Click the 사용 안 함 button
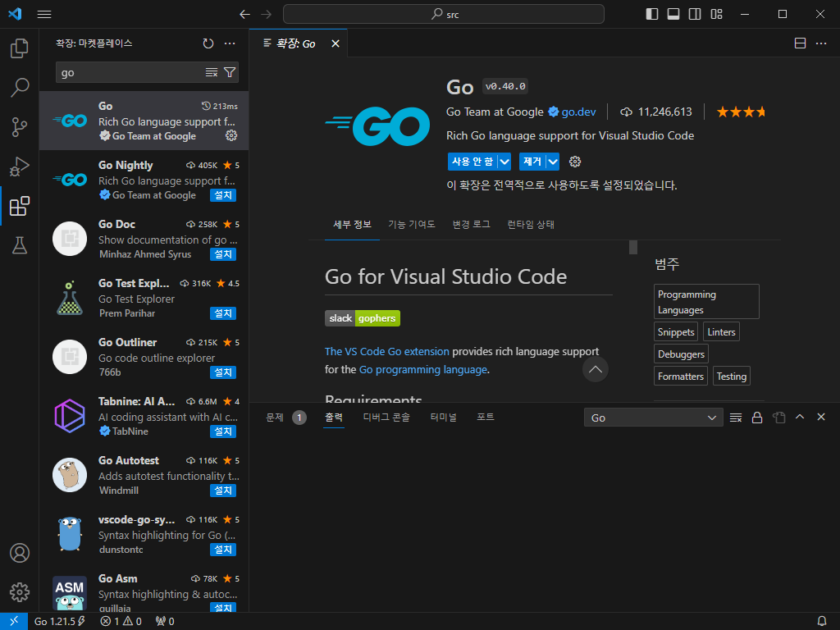The height and width of the screenshot is (630, 840). coord(472,162)
